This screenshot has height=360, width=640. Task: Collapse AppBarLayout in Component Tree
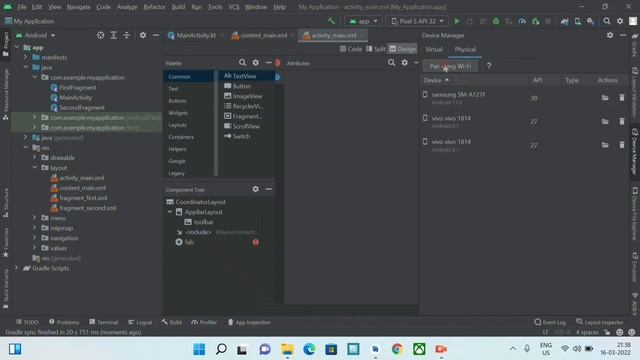tap(170, 212)
